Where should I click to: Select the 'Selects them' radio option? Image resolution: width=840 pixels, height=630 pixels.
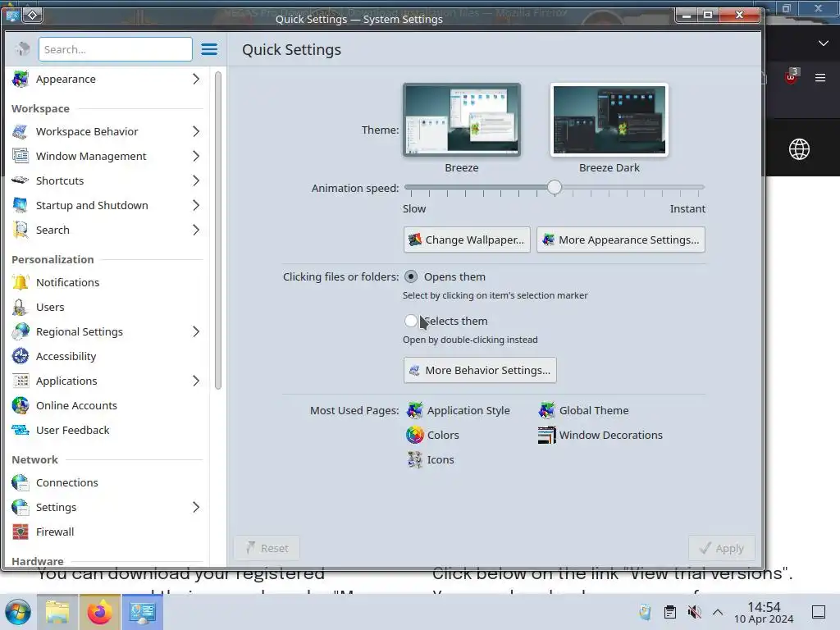tap(411, 321)
